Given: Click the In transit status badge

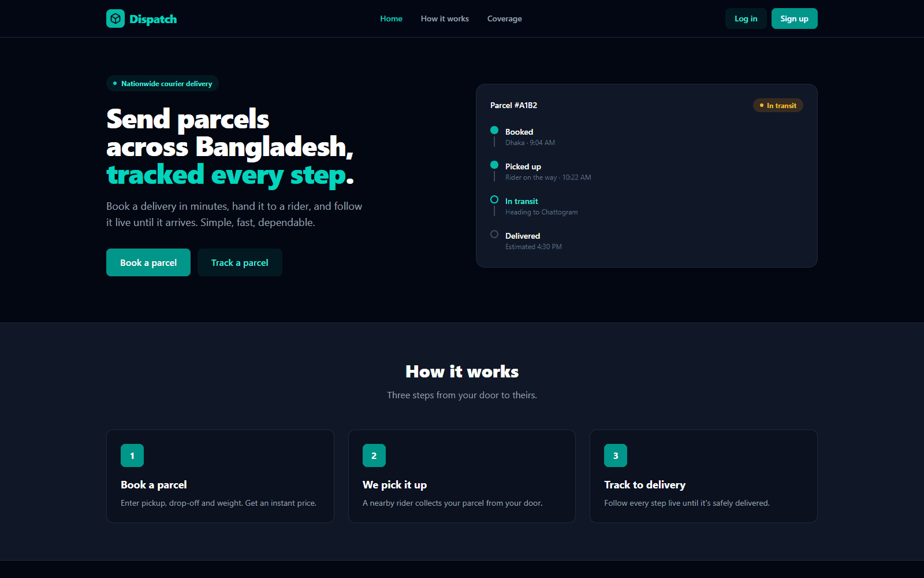Looking at the screenshot, I should pos(778,105).
